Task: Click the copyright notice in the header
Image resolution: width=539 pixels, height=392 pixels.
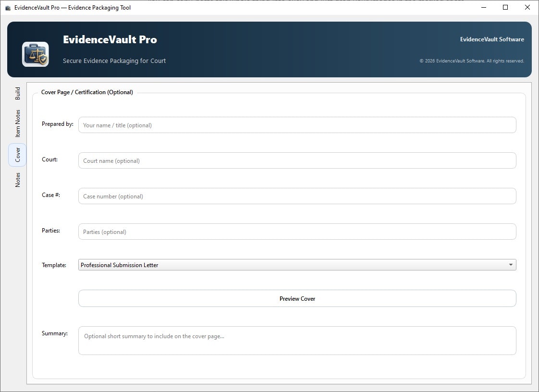Action: point(472,61)
